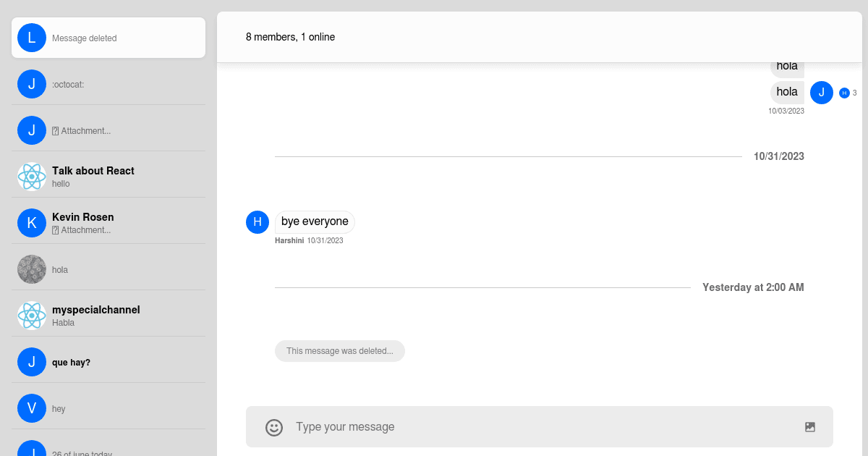Click the textured avatar of the hola conversation

click(32, 269)
